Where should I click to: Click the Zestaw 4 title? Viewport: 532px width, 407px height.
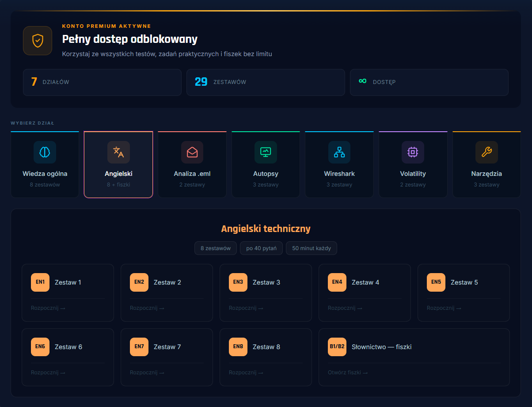pos(365,282)
